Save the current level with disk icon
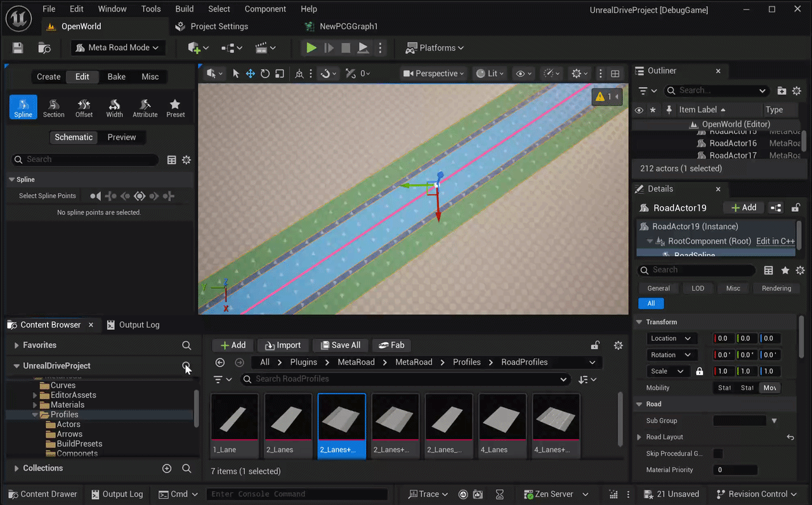The image size is (812, 505). pyautogui.click(x=18, y=48)
